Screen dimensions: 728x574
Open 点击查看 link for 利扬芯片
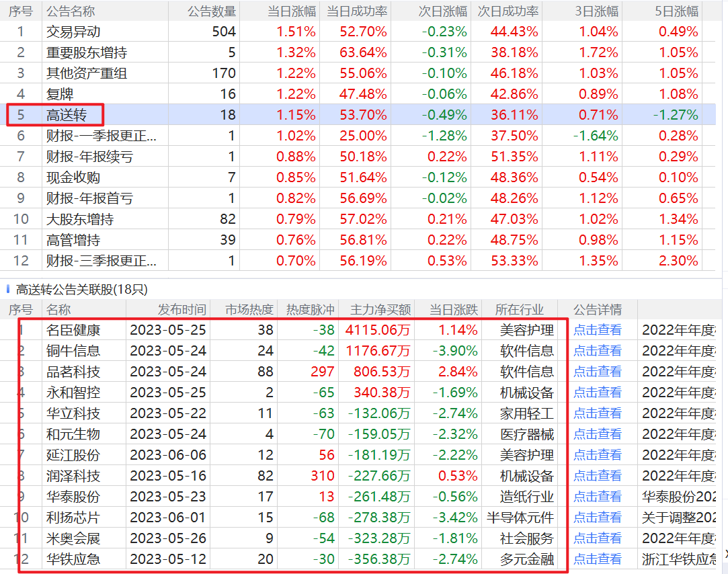click(x=598, y=518)
